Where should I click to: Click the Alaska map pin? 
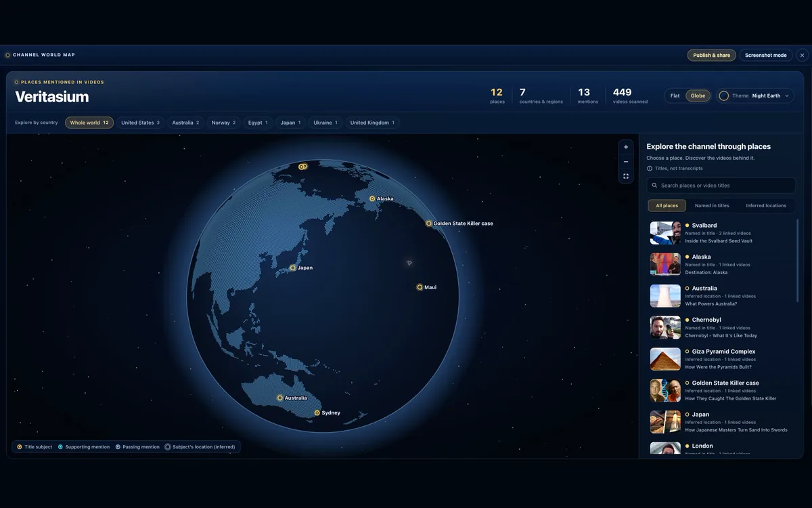pos(372,199)
